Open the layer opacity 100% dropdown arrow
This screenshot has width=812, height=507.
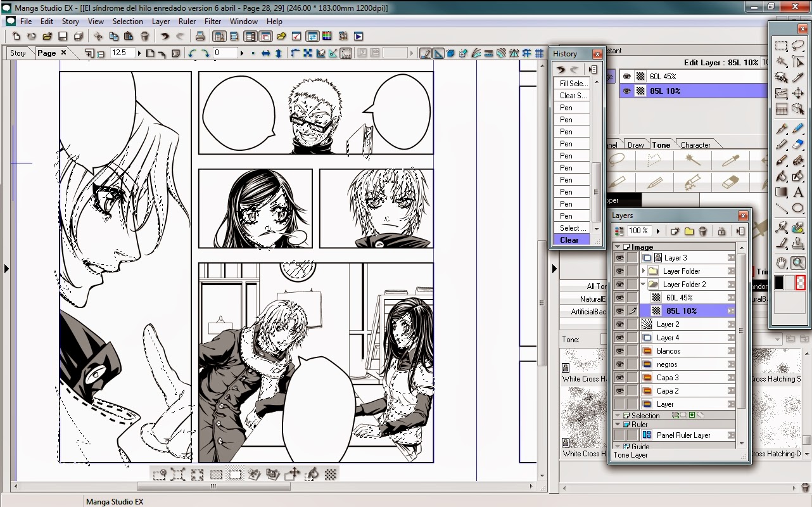pos(658,231)
